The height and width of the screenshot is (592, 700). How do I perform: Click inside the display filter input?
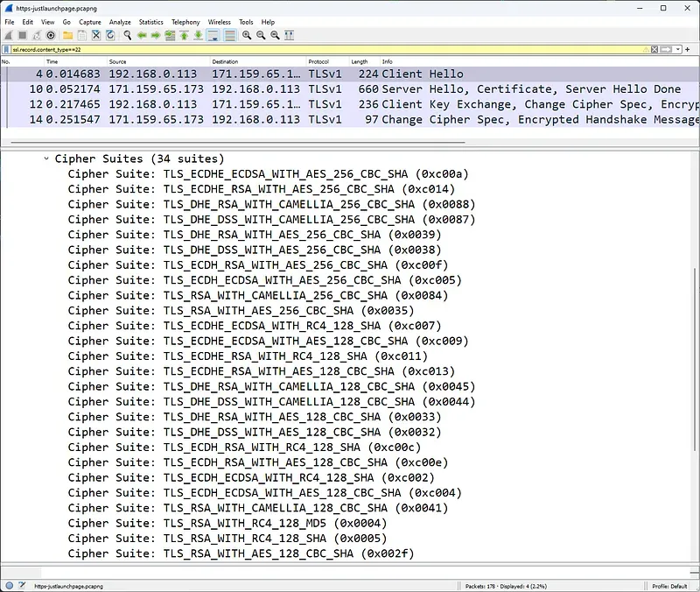325,49
